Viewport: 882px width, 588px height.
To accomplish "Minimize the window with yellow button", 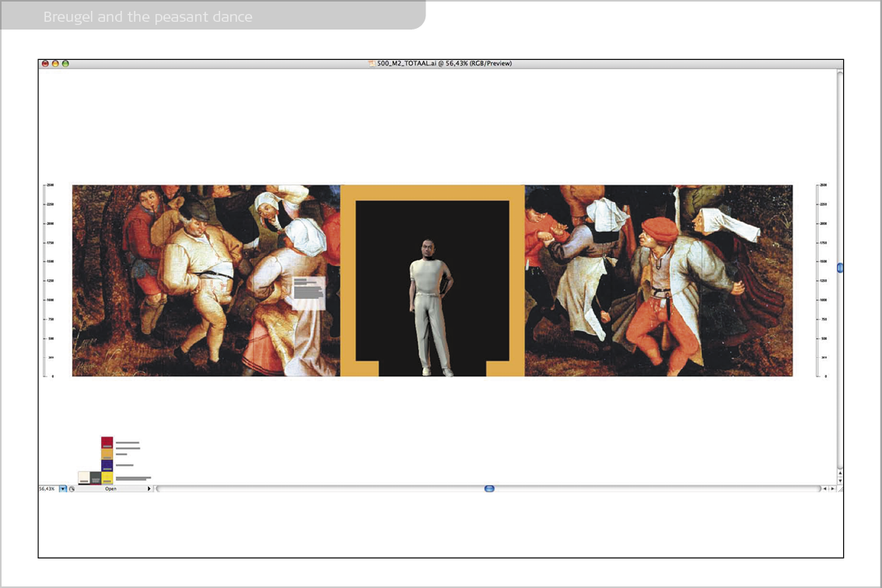I will [x=55, y=64].
